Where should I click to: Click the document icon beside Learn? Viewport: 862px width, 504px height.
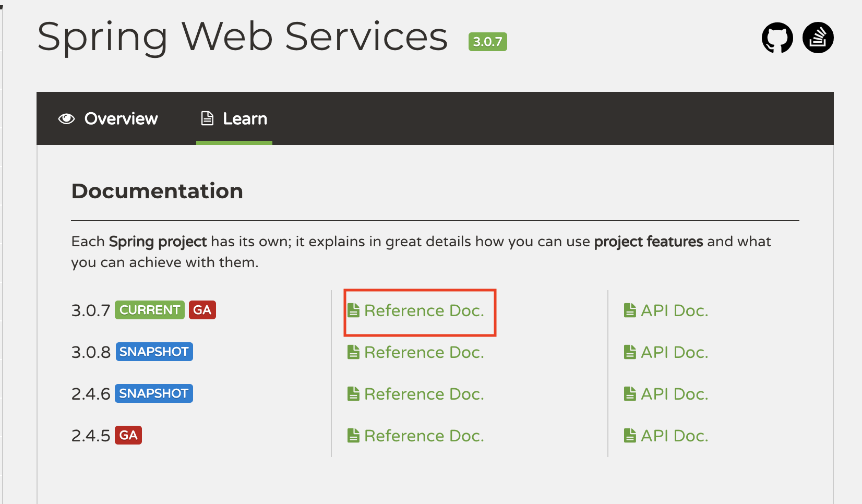[x=207, y=118]
